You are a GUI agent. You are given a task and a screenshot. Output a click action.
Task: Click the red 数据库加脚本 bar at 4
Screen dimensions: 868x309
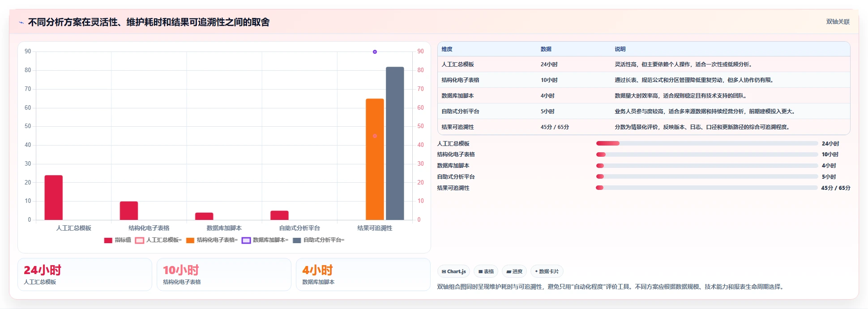204,216
